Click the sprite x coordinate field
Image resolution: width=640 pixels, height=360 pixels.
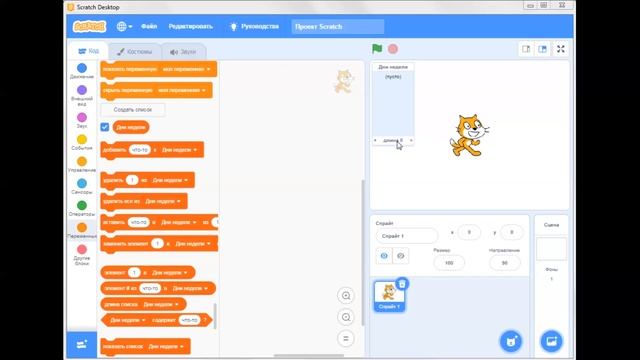tap(469, 232)
